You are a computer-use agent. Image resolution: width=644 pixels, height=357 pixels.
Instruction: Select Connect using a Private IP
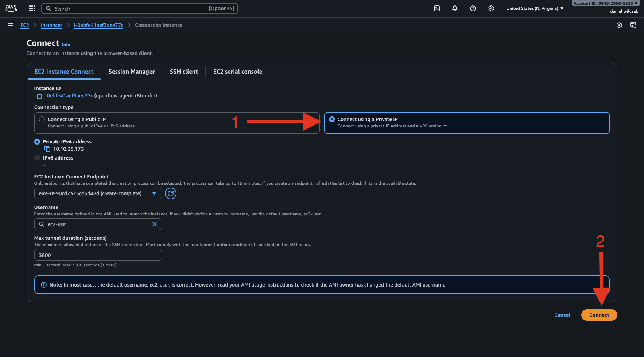(x=332, y=119)
